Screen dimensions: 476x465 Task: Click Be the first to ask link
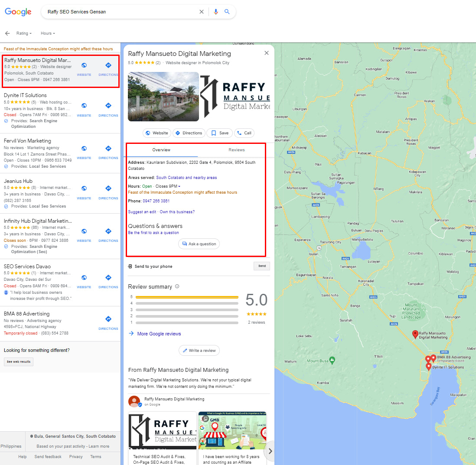153,232
